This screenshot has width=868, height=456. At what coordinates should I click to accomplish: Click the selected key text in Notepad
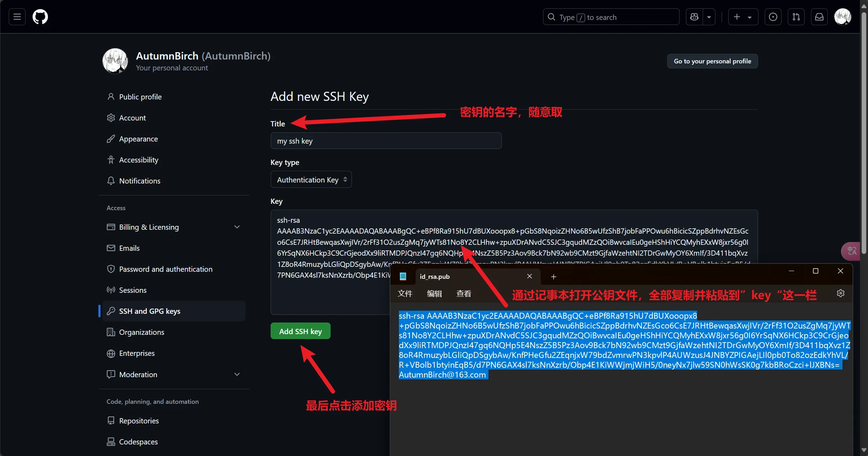624,345
